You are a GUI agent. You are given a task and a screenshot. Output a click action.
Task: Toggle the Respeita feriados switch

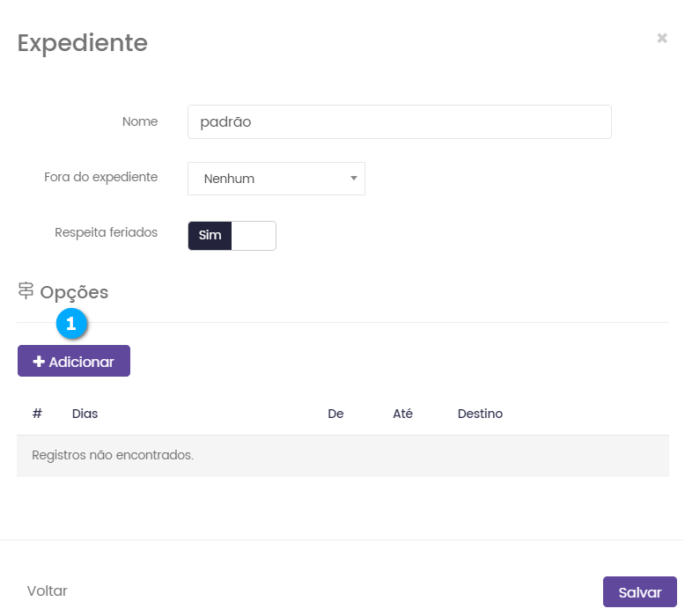(232, 236)
